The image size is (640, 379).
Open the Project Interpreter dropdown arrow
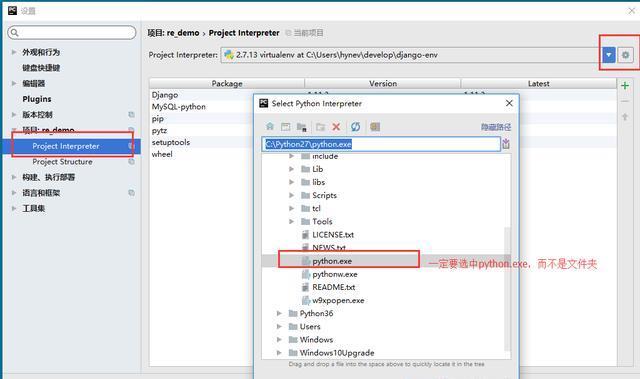click(609, 55)
